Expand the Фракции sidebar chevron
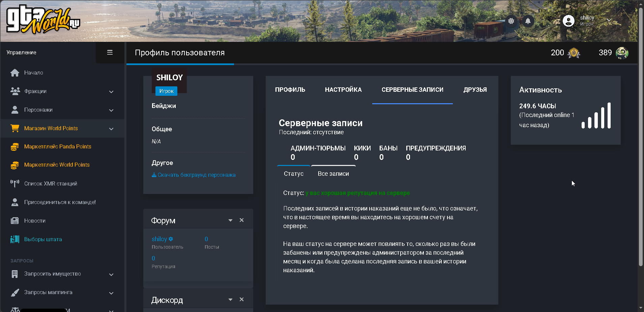 point(111,92)
